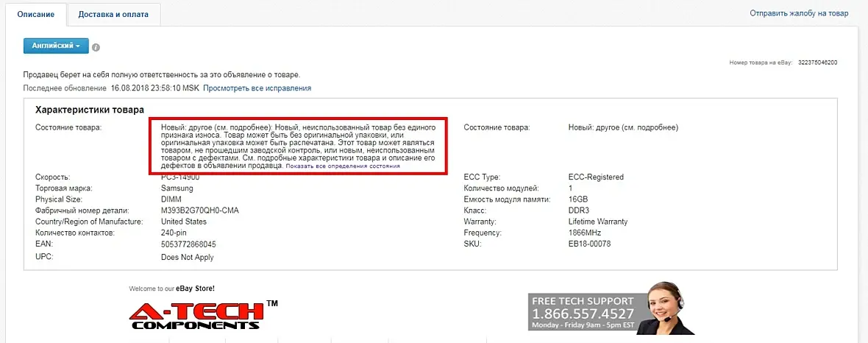Image resolution: width=868 pixels, height=343 pixels.
Task: Open Просмотреть все исправления link
Action: pyautogui.click(x=257, y=88)
